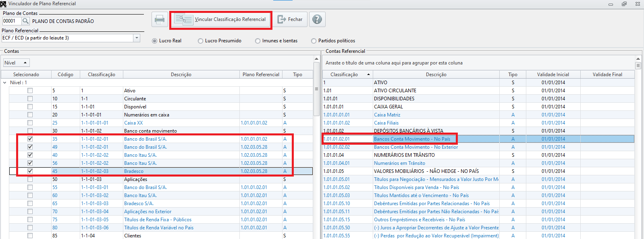Click the printer icon button
The height and width of the screenshot is (239, 644).
(160, 19)
